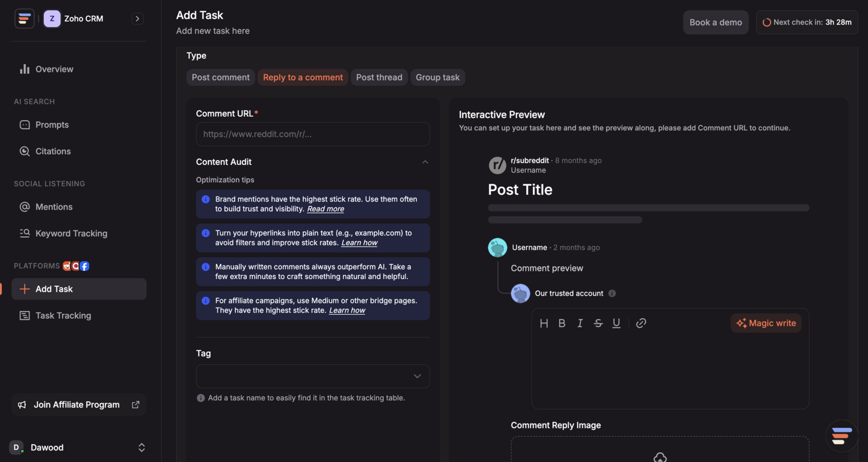
Task: Select Group task type option
Action: click(438, 77)
